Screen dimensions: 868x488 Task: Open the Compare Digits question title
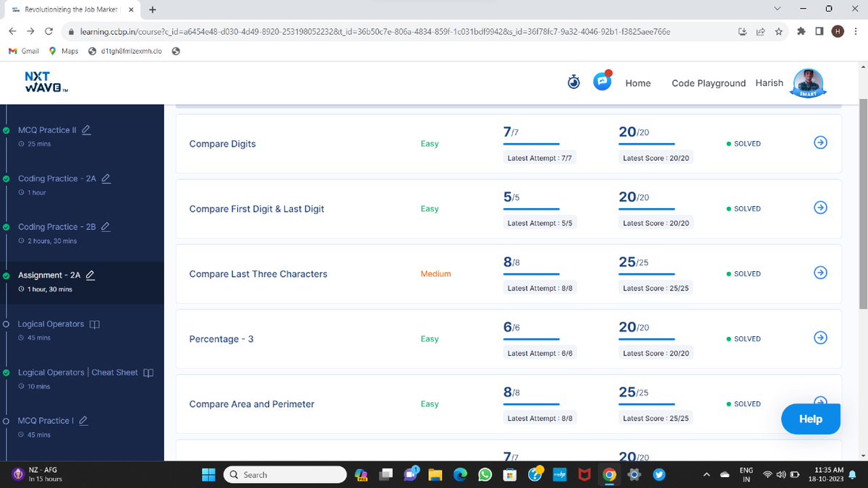pos(222,144)
